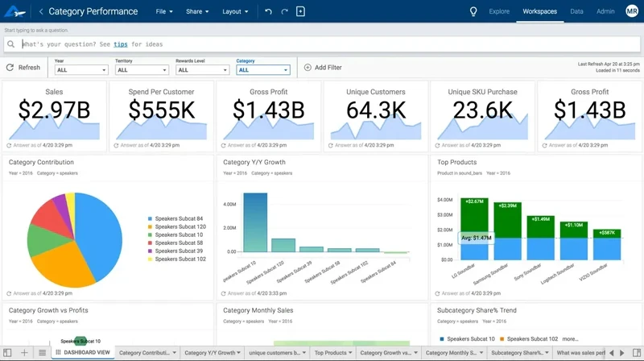
Task: Open the MR user avatar menu
Action: click(x=631, y=11)
